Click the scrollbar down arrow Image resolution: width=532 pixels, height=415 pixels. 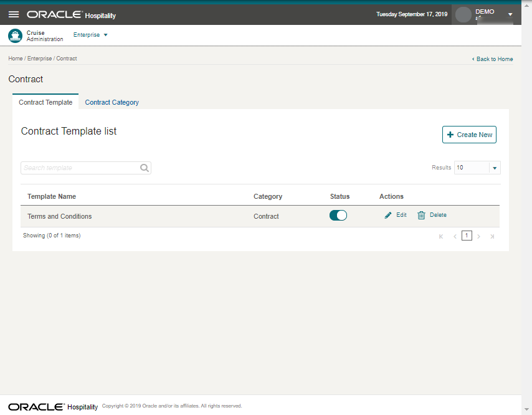526,409
